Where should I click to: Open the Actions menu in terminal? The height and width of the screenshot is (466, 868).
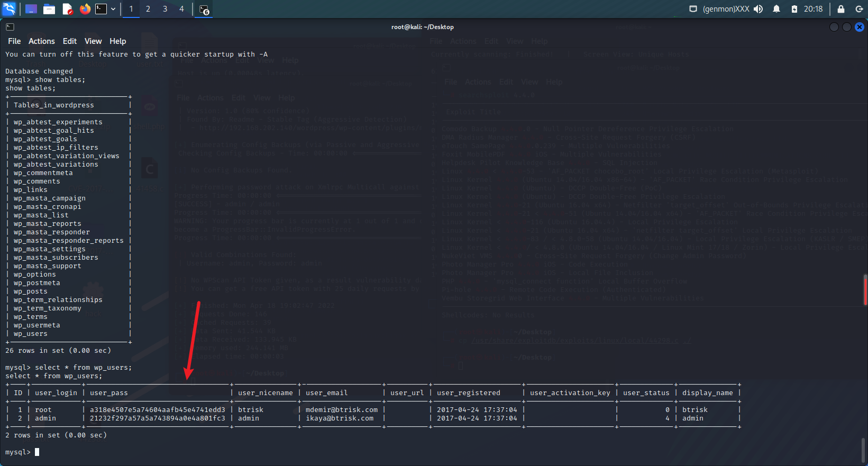pyautogui.click(x=42, y=41)
